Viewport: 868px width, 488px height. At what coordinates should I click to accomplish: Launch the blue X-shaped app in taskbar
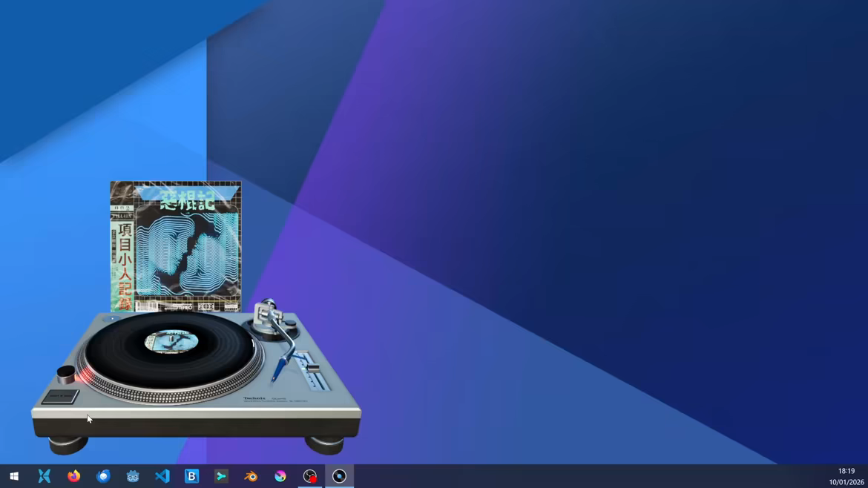click(x=45, y=476)
